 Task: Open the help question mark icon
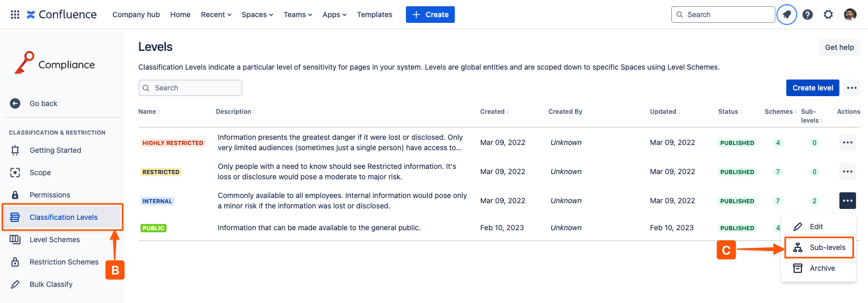[808, 15]
